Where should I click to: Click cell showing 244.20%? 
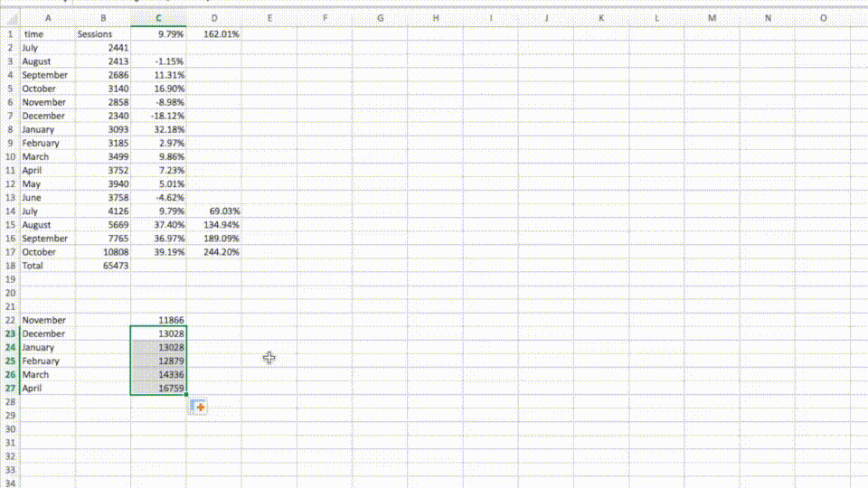213,252
